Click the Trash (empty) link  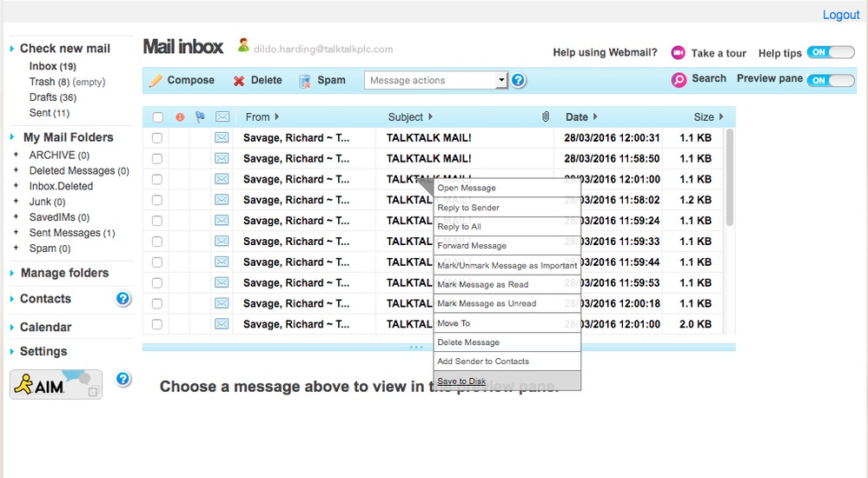coord(89,82)
